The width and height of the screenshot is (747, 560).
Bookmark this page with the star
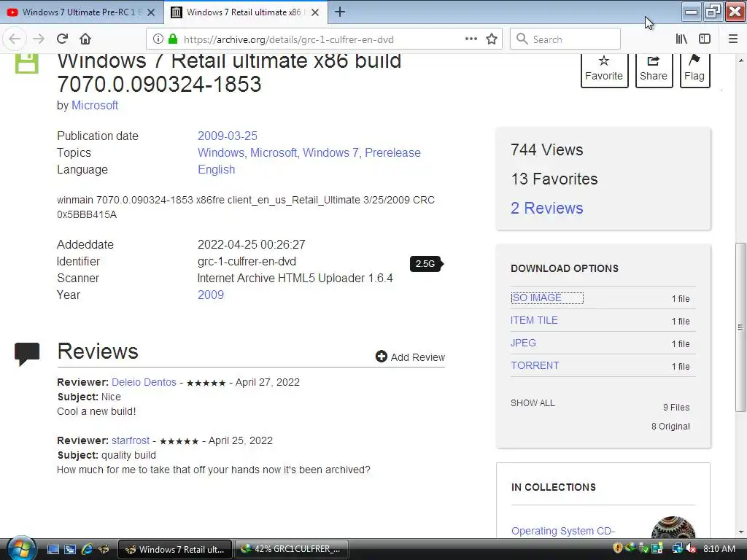492,39
